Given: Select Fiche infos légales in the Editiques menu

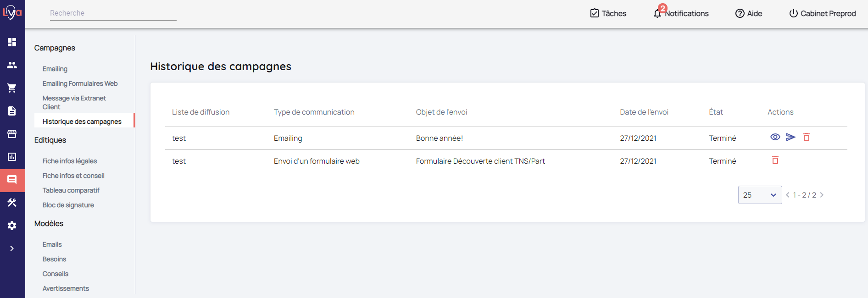Looking at the screenshot, I should tap(70, 161).
